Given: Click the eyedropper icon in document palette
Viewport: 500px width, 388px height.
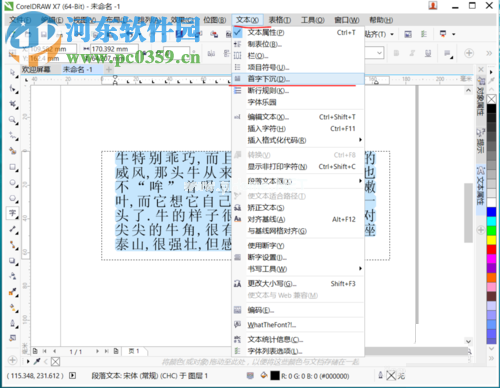Looking at the screenshot, I should click(x=37, y=361).
